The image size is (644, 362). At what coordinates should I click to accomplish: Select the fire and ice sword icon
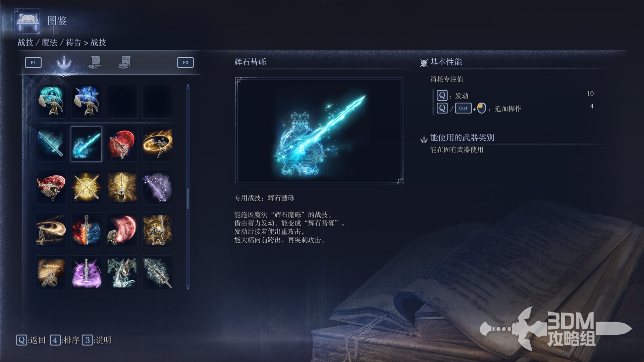(x=87, y=230)
